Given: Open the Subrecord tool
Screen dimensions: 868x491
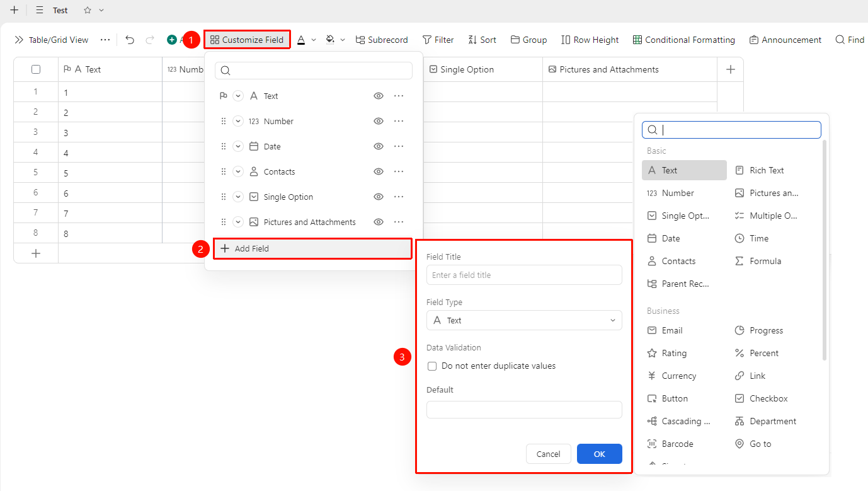Looking at the screenshot, I should click(382, 40).
